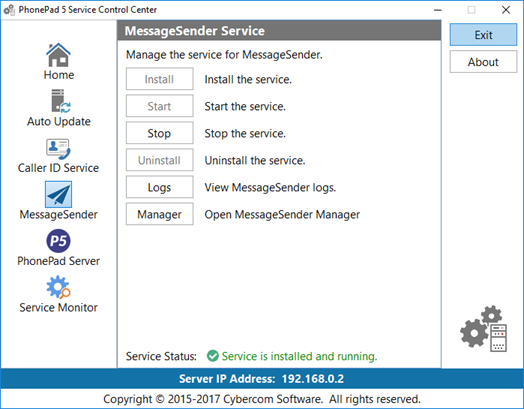The height and width of the screenshot is (409, 524).
Task: Open the About dialog
Action: pos(483,62)
